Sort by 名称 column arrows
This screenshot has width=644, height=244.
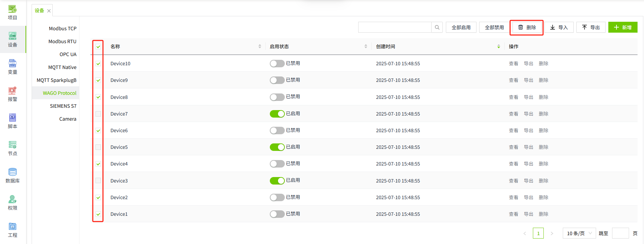(260, 47)
